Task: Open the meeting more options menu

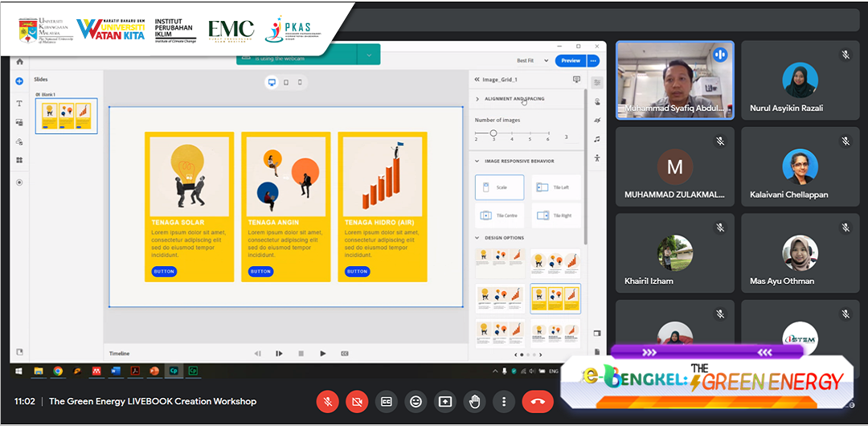Action: [503, 401]
